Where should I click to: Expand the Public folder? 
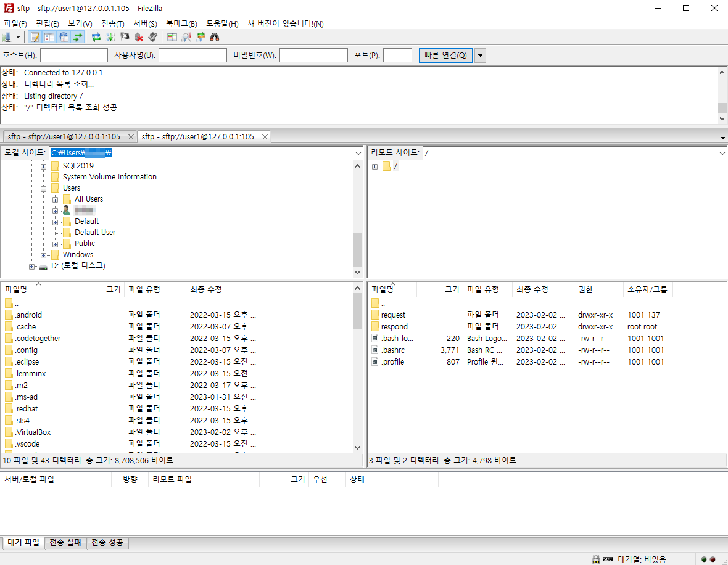click(56, 245)
